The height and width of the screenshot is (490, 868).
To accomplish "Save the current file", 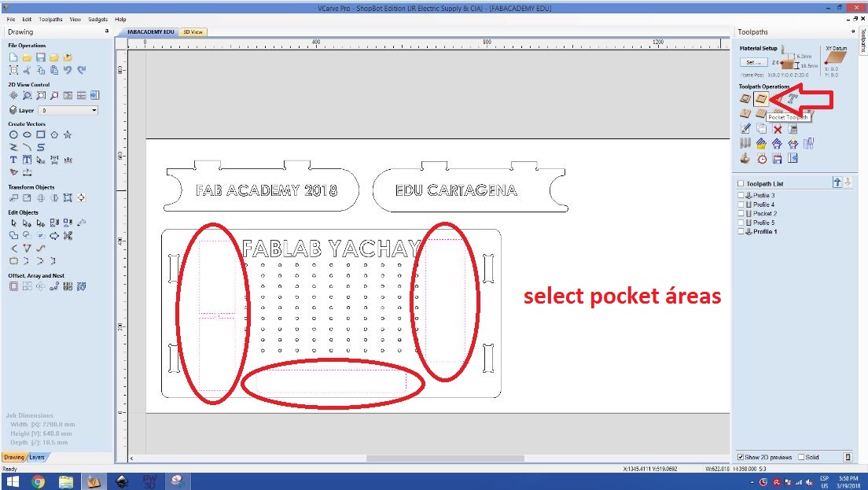I will [40, 57].
